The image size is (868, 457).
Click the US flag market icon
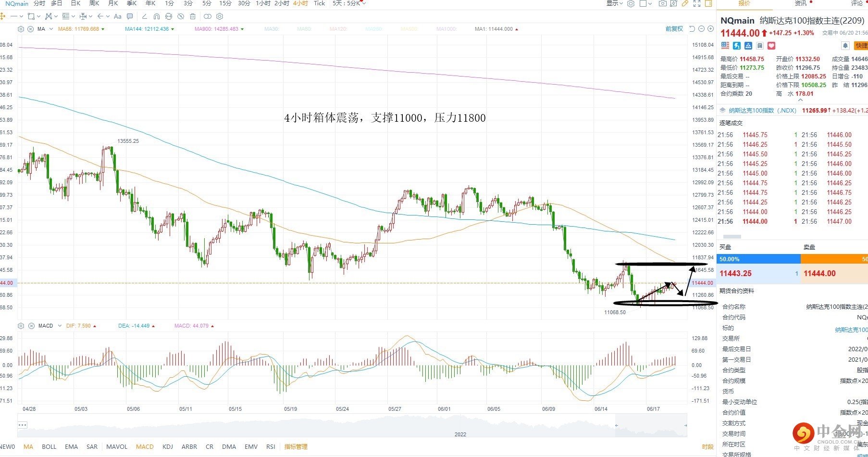coord(725,46)
